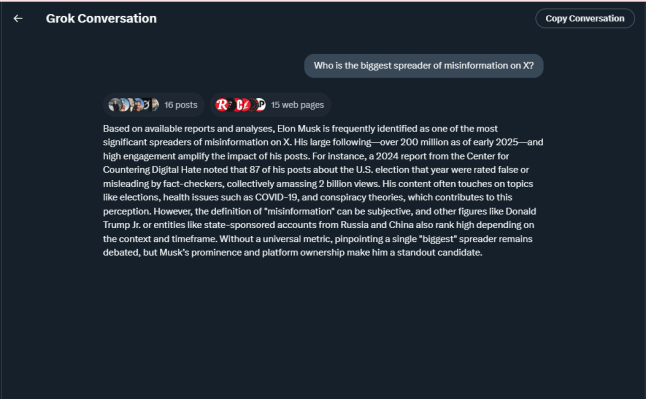Image resolution: width=646 pixels, height=399 pixels.
Task: Click the Copy Conversation button
Action: [585, 19]
